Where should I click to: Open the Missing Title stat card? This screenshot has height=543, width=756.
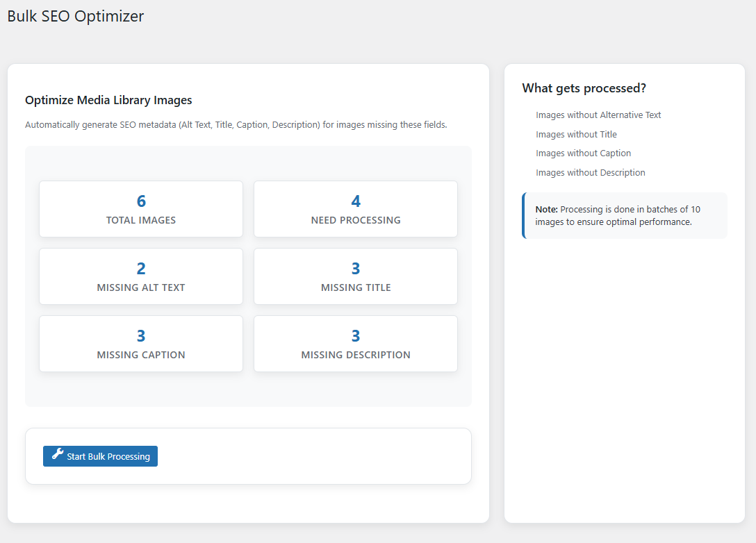(356, 276)
